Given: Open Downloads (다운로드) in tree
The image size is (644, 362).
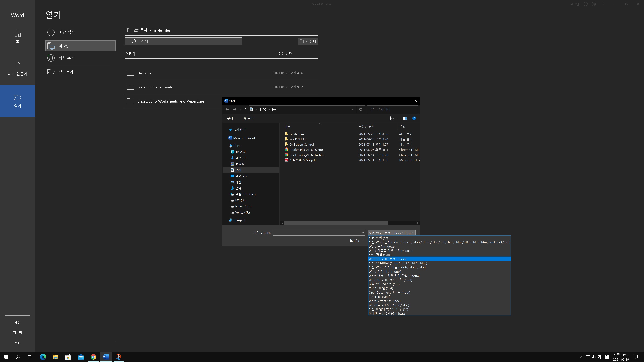Looking at the screenshot, I should [239, 158].
